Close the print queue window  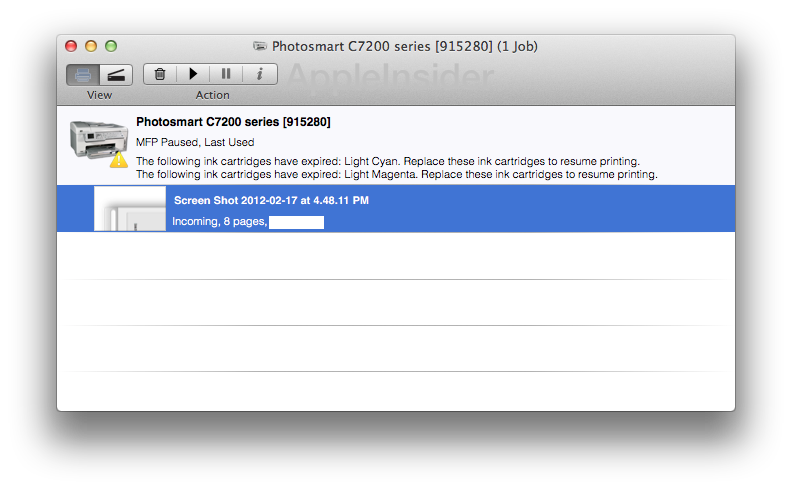[x=71, y=46]
